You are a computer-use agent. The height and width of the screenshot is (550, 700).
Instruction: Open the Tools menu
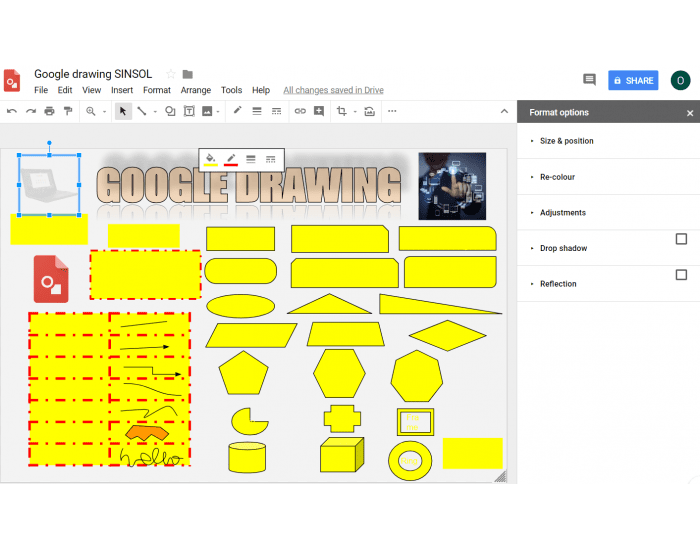[x=231, y=90]
